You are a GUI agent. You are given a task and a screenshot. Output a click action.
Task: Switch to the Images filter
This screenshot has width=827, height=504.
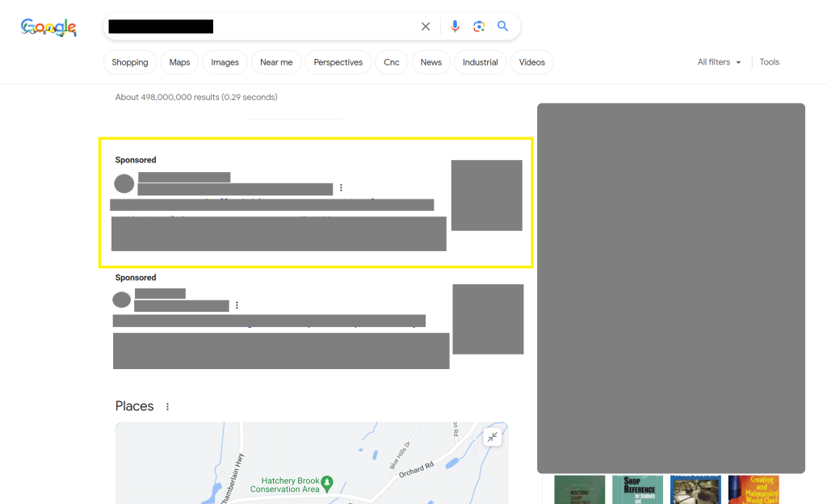tap(225, 62)
